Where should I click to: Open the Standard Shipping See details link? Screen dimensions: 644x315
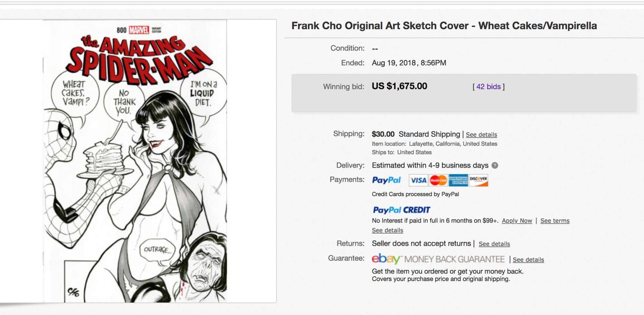point(481,134)
